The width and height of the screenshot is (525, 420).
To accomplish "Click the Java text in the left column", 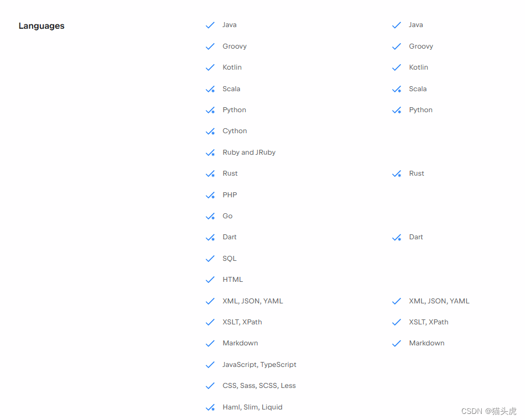I will pos(230,25).
